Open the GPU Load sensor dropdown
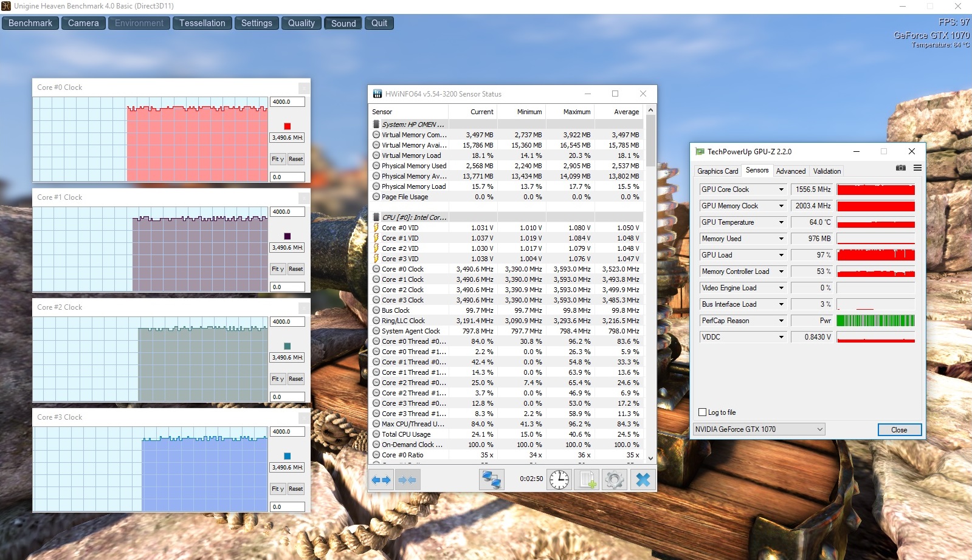This screenshot has width=972, height=560. [x=781, y=255]
